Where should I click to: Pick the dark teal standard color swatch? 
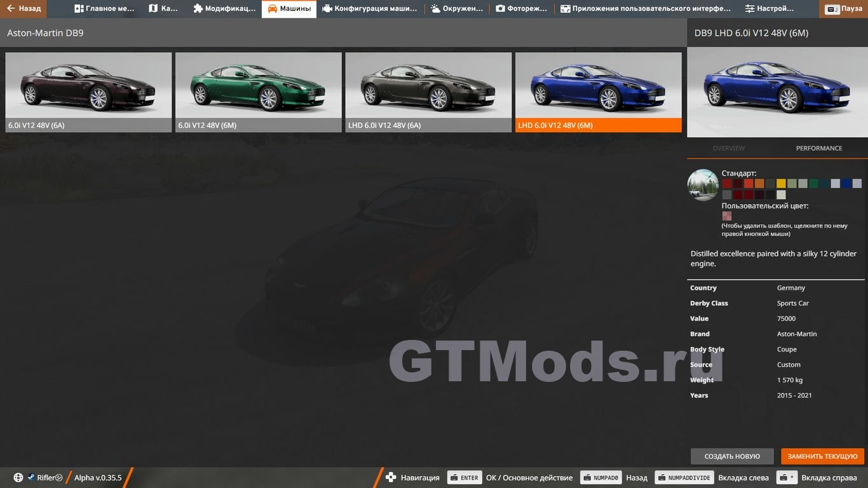(x=825, y=184)
